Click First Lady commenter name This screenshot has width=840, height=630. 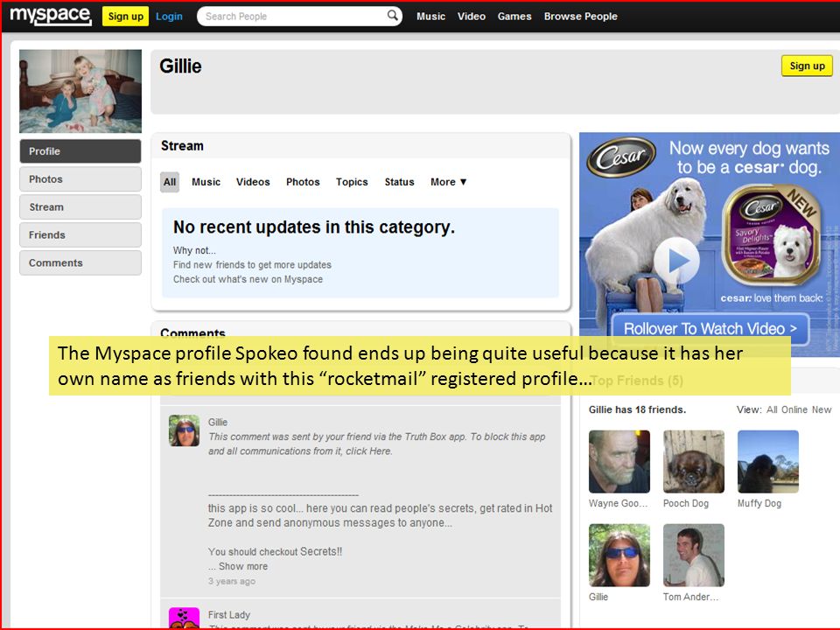pos(228,614)
